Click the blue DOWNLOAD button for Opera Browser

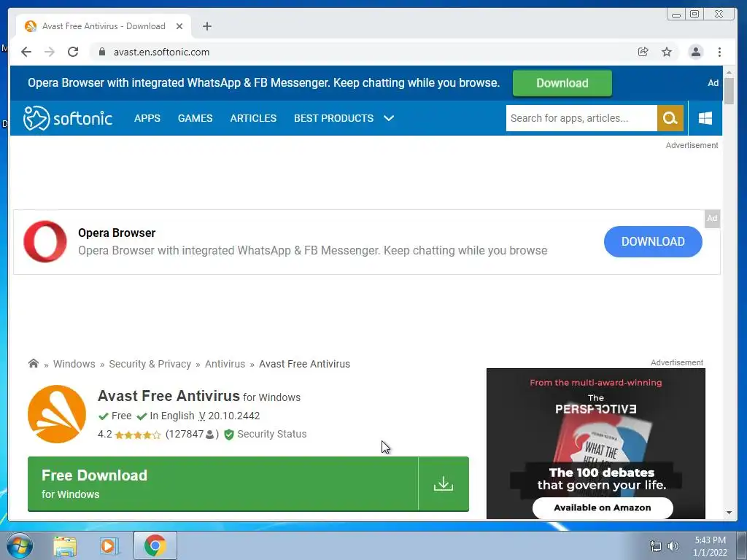(x=653, y=241)
